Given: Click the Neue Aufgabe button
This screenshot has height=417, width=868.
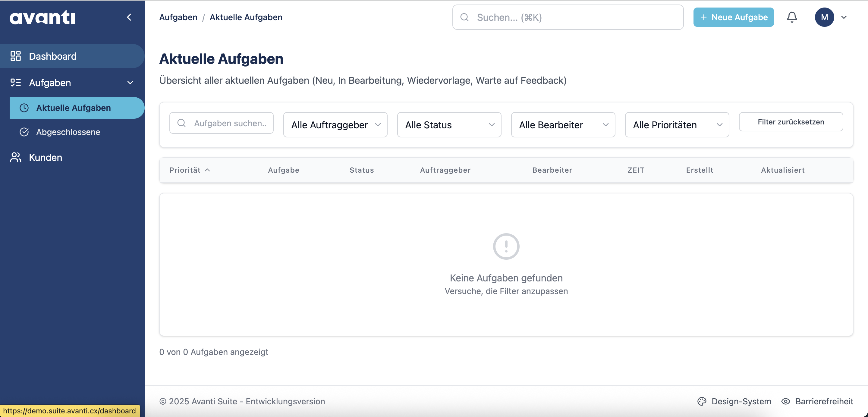Looking at the screenshot, I should (x=733, y=17).
